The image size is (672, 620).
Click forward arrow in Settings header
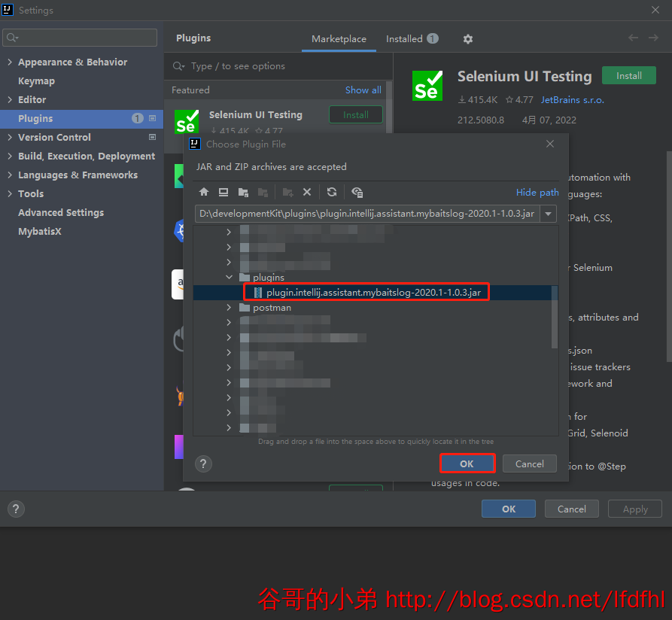point(653,38)
